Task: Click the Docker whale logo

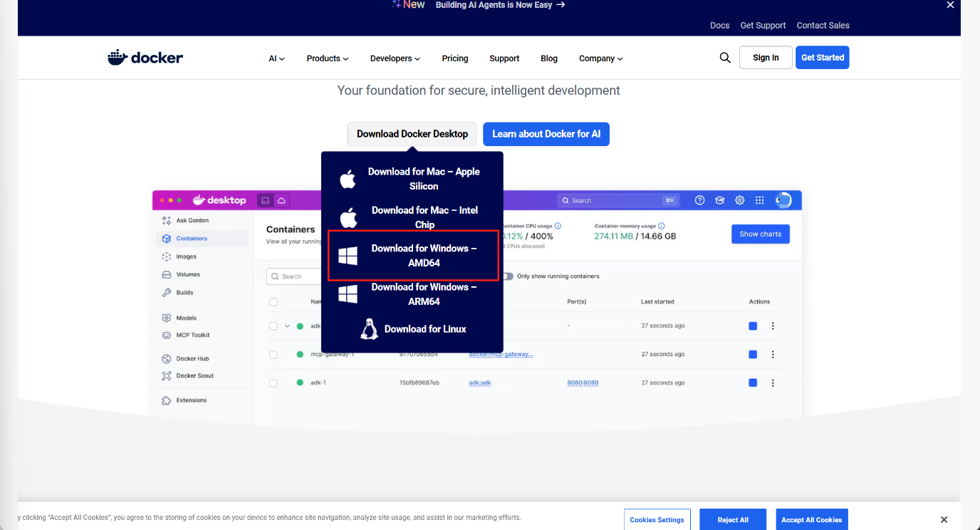Action: pos(145,58)
